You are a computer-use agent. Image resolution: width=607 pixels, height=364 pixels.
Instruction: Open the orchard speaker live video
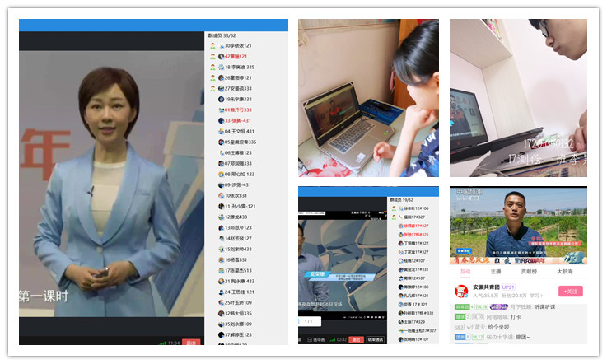(x=518, y=224)
